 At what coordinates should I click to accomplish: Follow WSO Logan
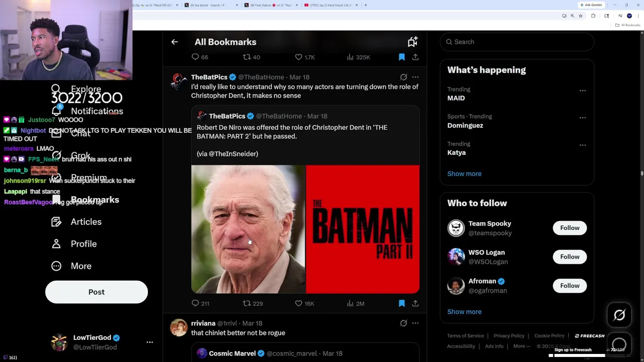[570, 257]
